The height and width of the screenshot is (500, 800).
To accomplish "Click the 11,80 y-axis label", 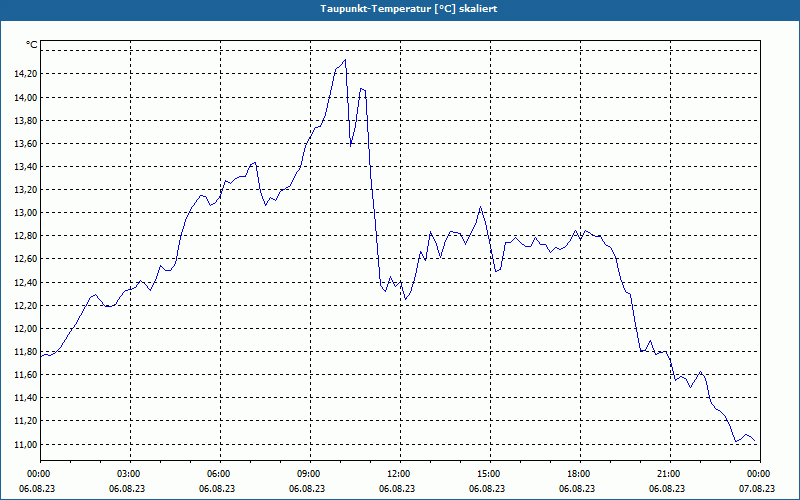I will point(26,352).
